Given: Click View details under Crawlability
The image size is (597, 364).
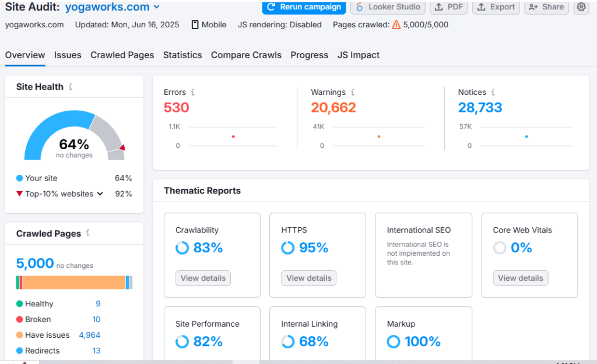Looking at the screenshot, I should [x=203, y=278].
